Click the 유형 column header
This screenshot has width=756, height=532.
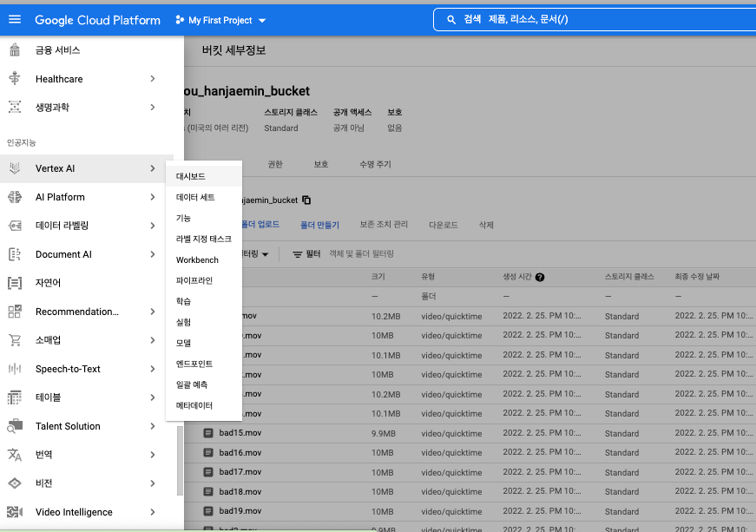point(428,277)
